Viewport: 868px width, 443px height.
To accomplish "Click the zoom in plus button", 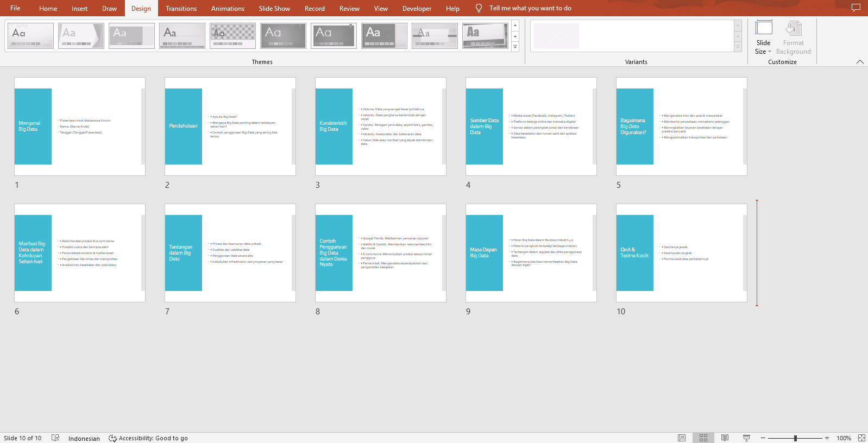I will click(x=827, y=438).
